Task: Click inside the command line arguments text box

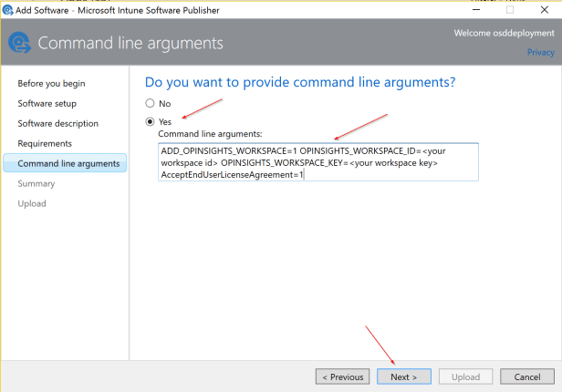Action: 318,162
